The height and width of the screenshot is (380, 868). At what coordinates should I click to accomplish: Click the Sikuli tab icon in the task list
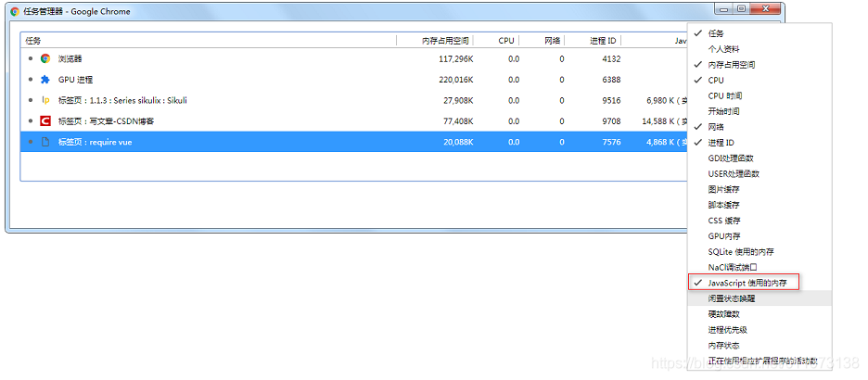45,101
